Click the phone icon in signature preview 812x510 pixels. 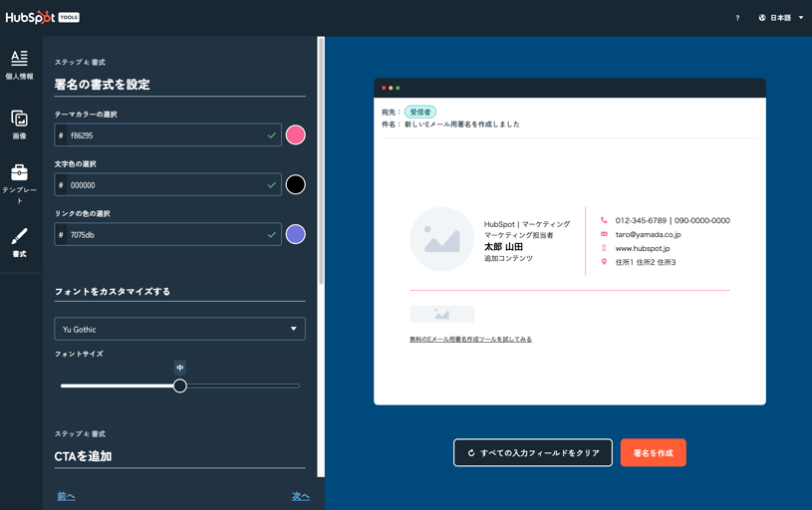pos(604,220)
